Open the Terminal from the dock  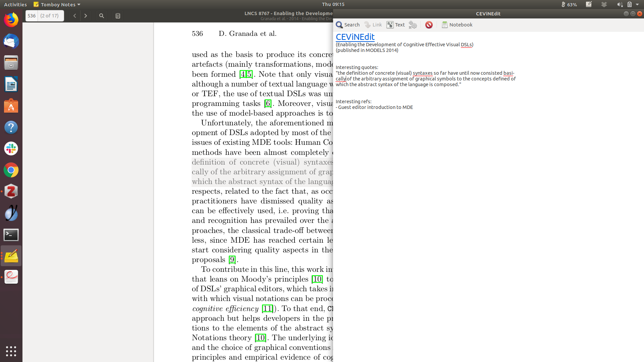[x=11, y=235]
